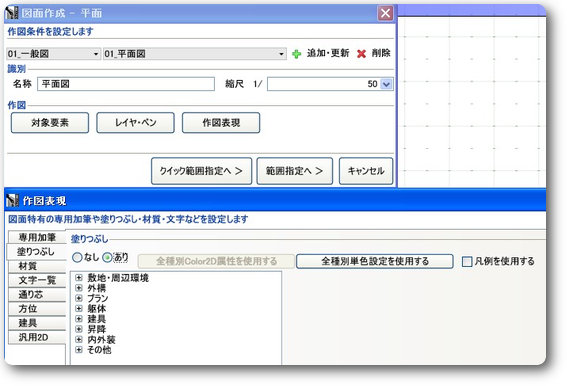Click the app icon in 図面作成 title bar
Viewport: 567px width, 386px height.
pyautogui.click(x=12, y=13)
